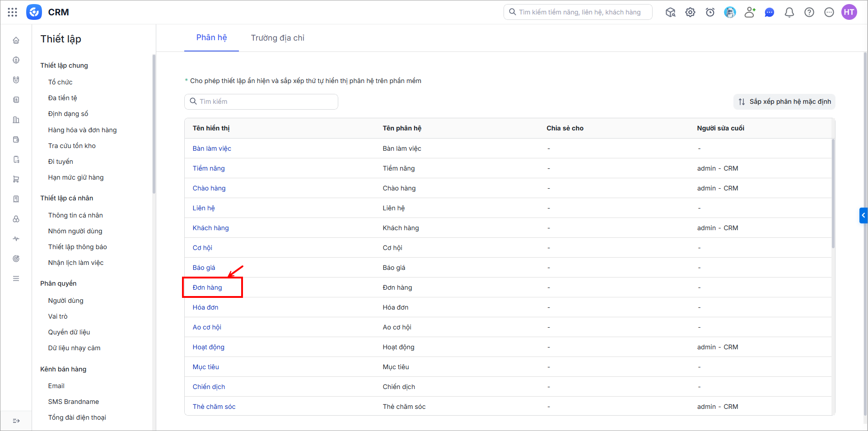Open the alarm clock reminder icon

click(710, 12)
